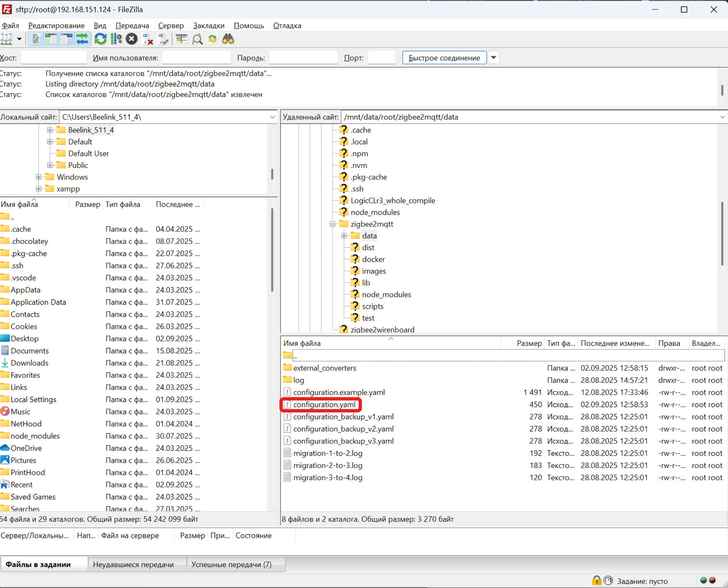
Task: Cancel current operation with the X icon
Action: 132,39
